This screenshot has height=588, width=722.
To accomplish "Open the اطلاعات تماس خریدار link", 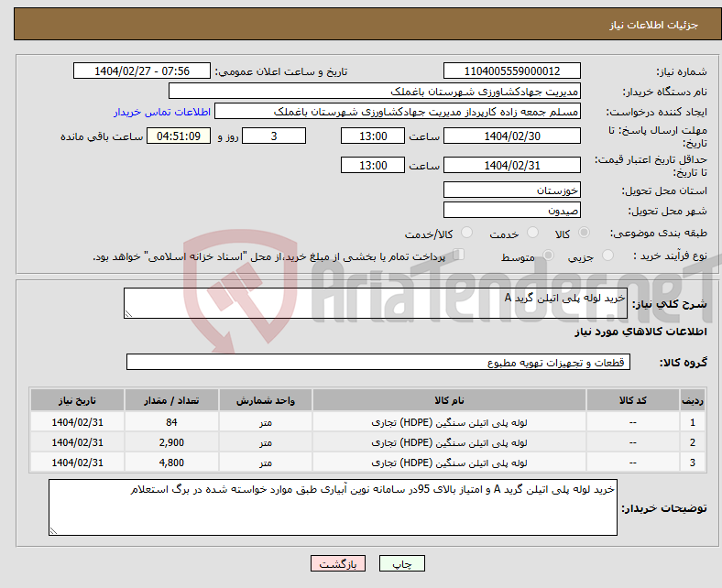I will [162, 112].
